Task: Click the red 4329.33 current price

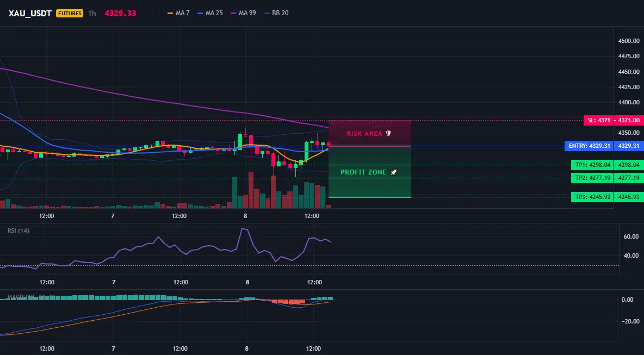Action: [x=120, y=13]
